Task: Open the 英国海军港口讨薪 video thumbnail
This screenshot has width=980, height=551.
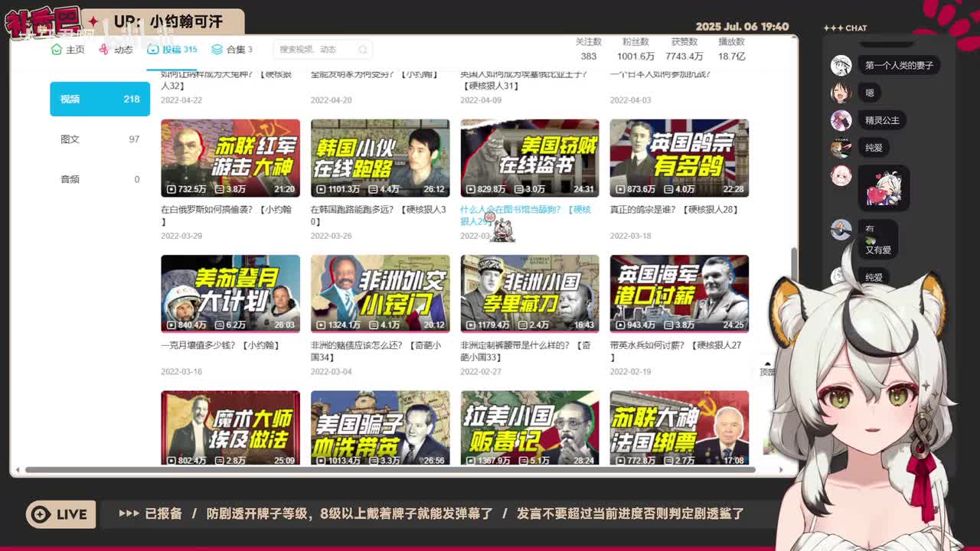Action: click(x=679, y=294)
